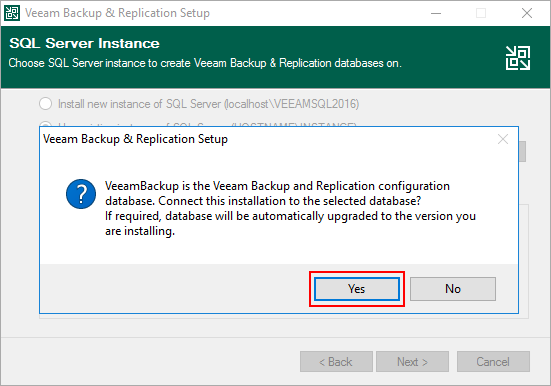Click the Veeam logo in green header
The width and height of the screenshot is (551, 386).
click(518, 58)
